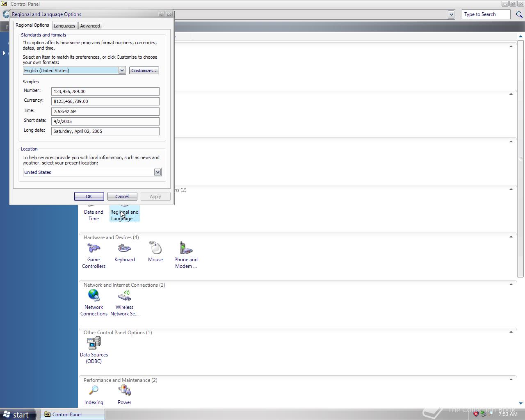Open the Network Connections icon
Screen dimensions: 525x420
(94, 303)
